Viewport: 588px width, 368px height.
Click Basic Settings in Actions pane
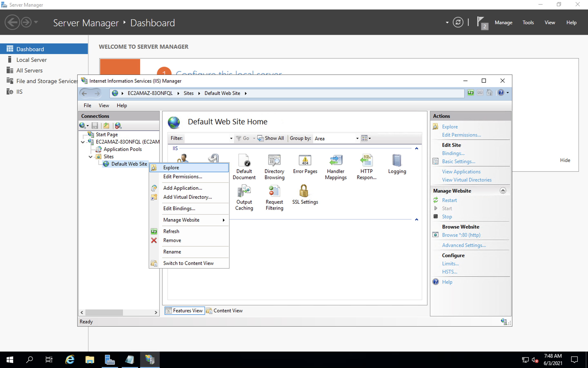coord(459,162)
